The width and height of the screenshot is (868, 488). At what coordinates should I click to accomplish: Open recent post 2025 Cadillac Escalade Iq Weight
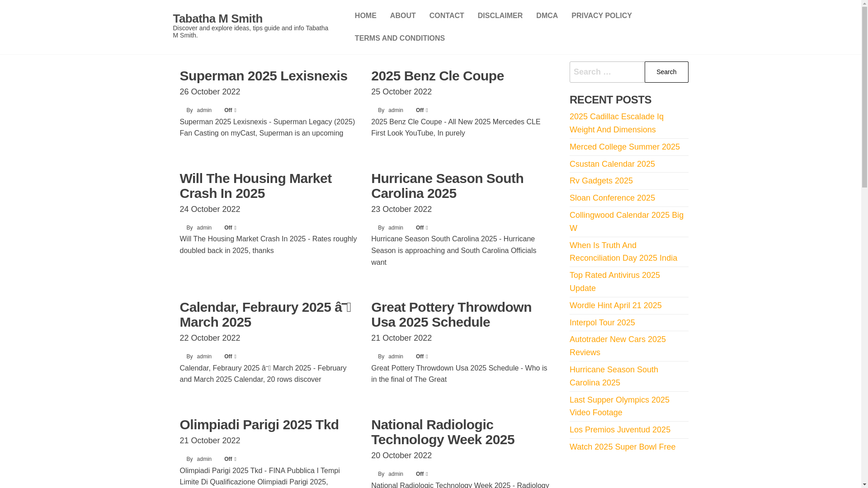(616, 123)
